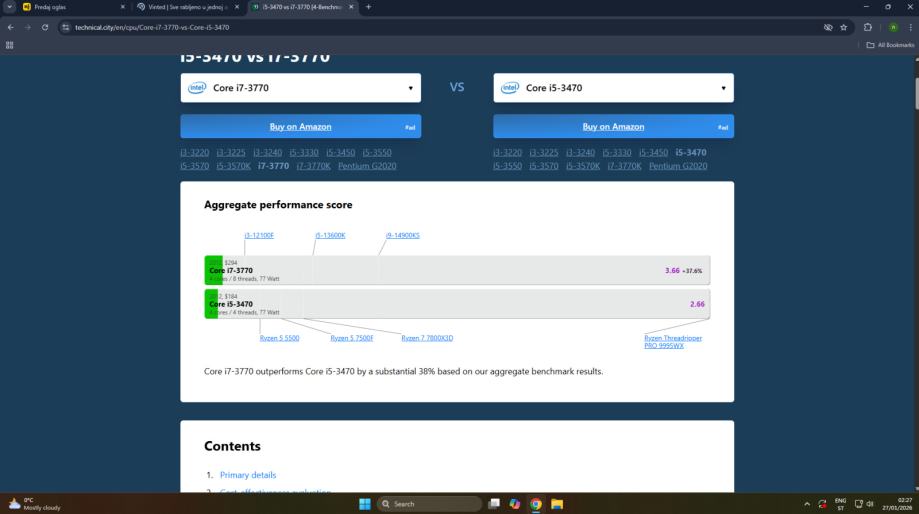Open Google Chrome from the taskbar

pos(536,504)
